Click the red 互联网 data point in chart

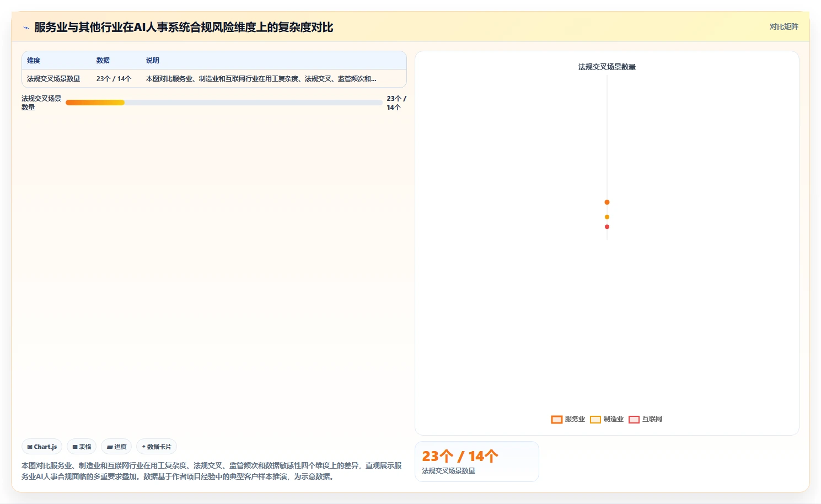[607, 227]
